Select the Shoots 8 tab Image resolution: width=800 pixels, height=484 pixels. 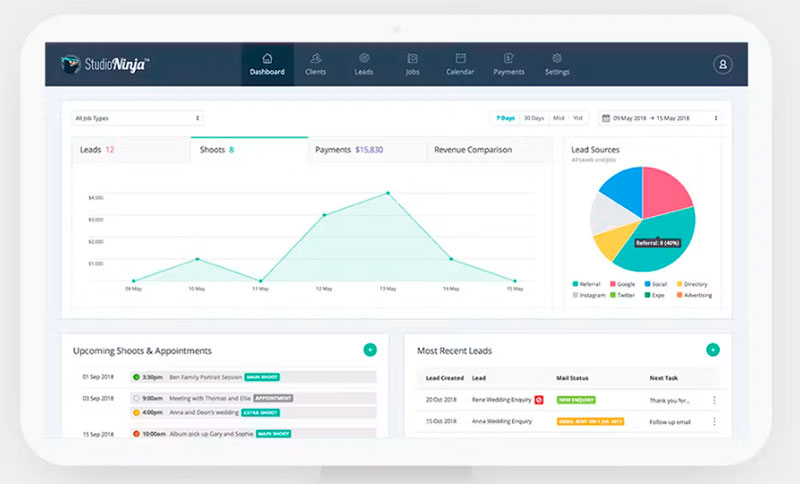tap(249, 150)
